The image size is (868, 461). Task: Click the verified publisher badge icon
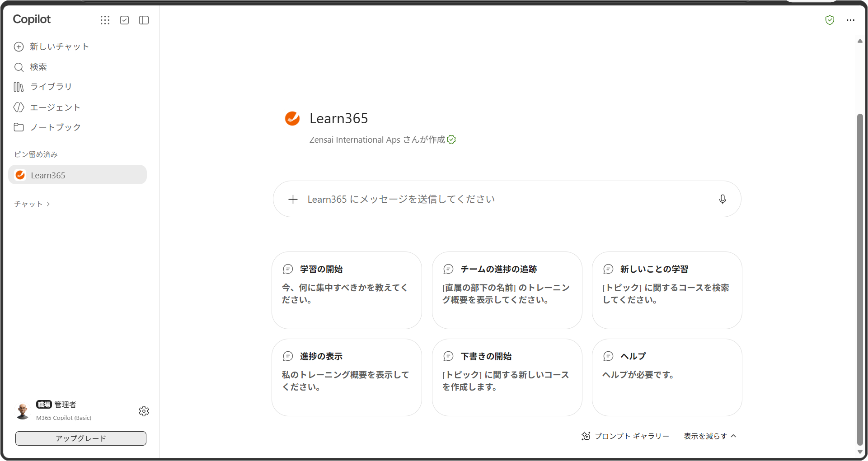coord(451,140)
